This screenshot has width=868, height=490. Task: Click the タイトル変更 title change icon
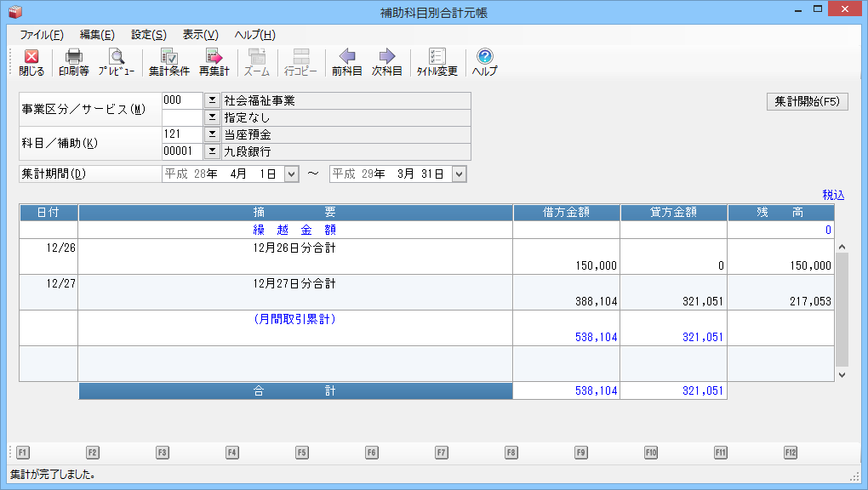437,62
